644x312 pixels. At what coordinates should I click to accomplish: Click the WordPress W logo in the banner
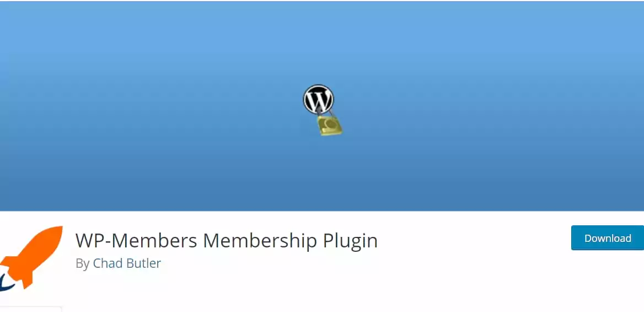point(318,99)
